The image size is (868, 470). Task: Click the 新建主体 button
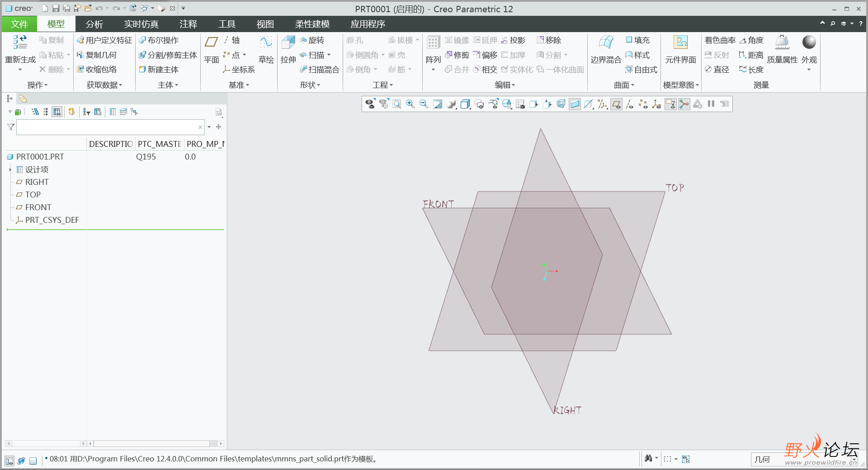click(x=159, y=70)
